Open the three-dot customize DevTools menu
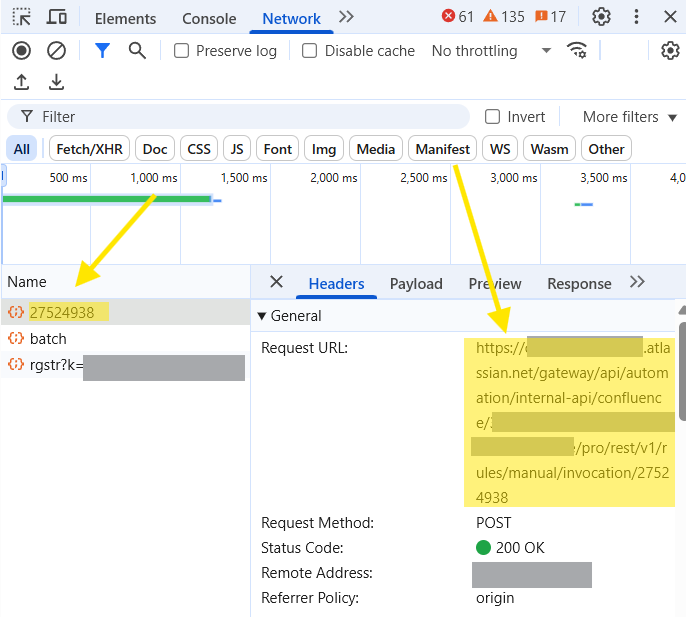The image size is (686, 617). (636, 17)
